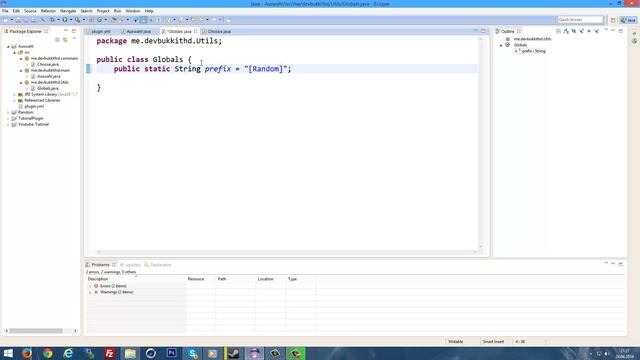The height and width of the screenshot is (360, 640).
Task: Click in the Quick Access search field
Action: coord(580,20)
